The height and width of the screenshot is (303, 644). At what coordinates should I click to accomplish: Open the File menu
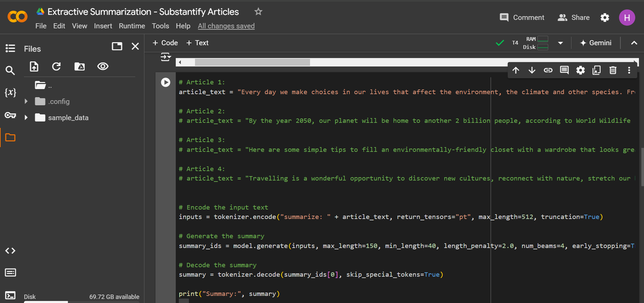41,26
